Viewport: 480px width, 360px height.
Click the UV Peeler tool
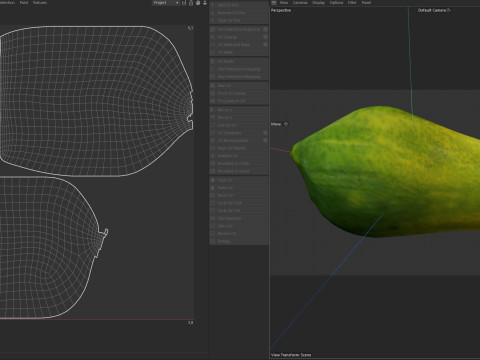[x=239, y=61]
